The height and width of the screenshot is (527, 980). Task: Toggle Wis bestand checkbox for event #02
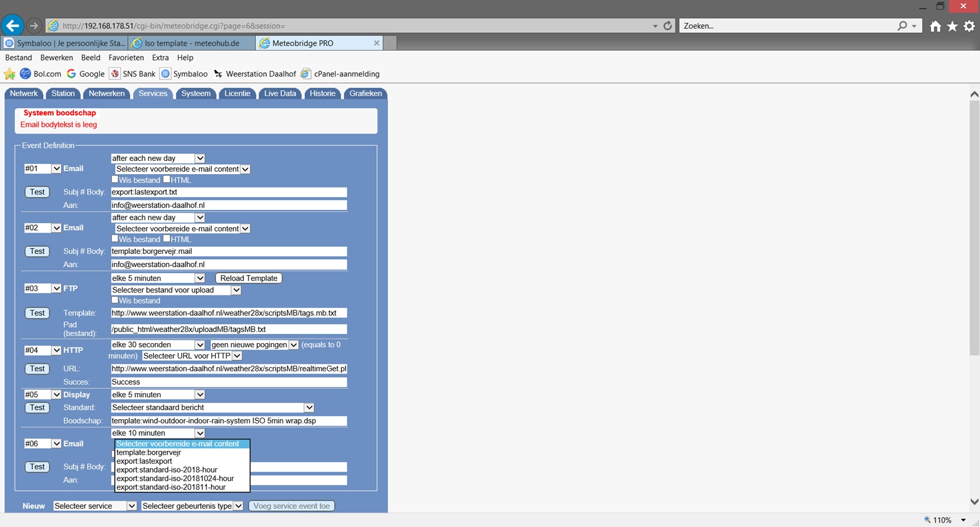[x=115, y=239]
